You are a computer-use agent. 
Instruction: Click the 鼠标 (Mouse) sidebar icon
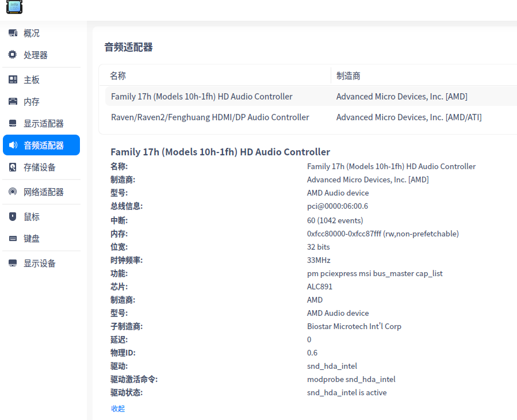pyautogui.click(x=13, y=216)
